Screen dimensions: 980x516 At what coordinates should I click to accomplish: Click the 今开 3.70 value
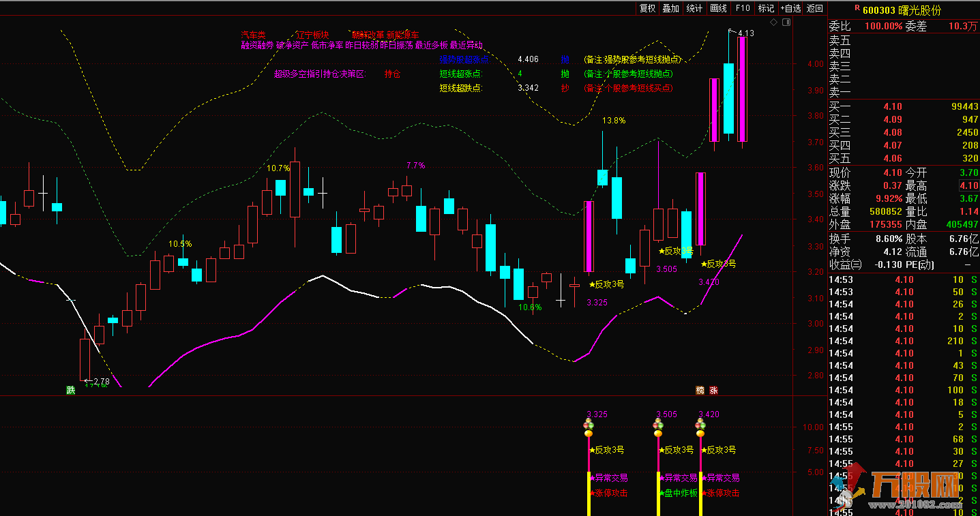pos(968,173)
